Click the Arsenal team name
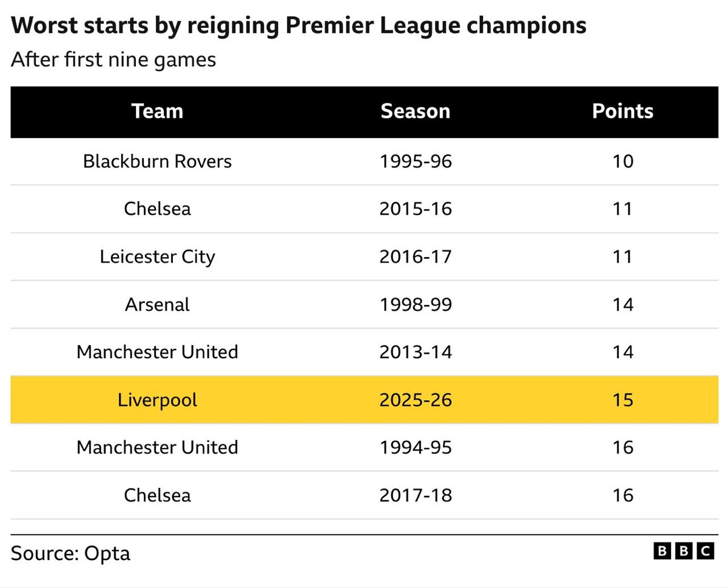Screen dimensions: 728x588 pyautogui.click(x=157, y=304)
